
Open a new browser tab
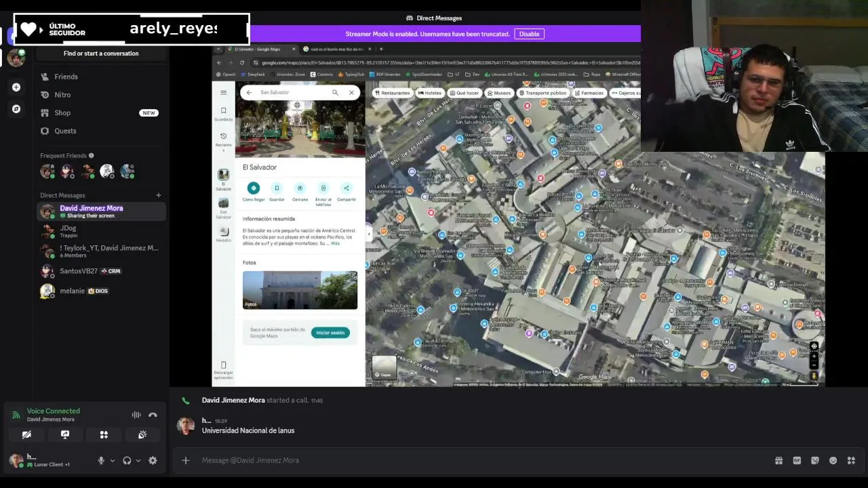pyautogui.click(x=381, y=49)
